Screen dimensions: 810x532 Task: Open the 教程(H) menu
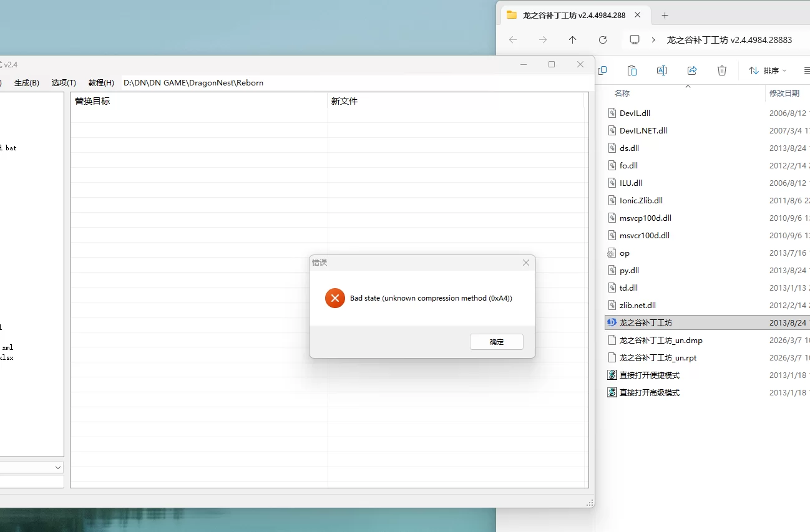(x=101, y=82)
